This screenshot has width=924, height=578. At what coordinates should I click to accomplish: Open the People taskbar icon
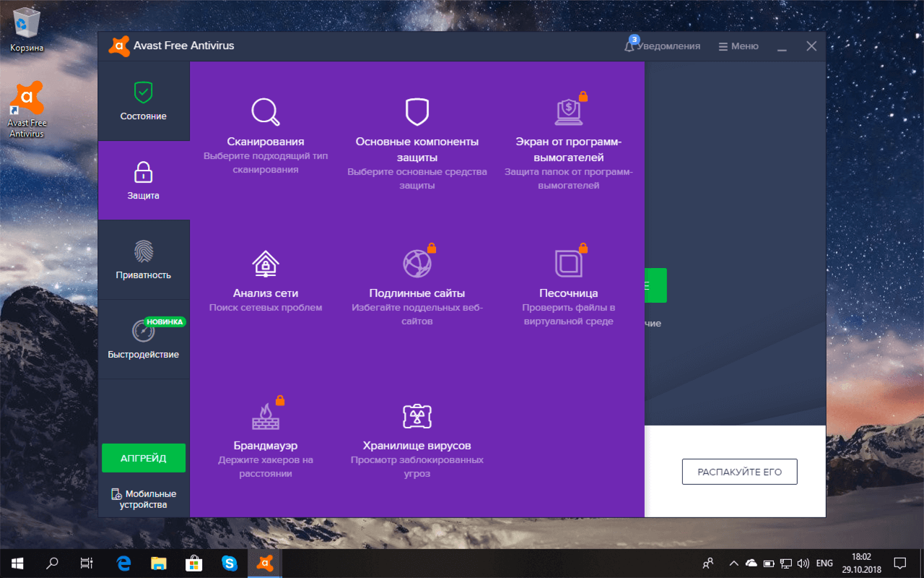[708, 563]
